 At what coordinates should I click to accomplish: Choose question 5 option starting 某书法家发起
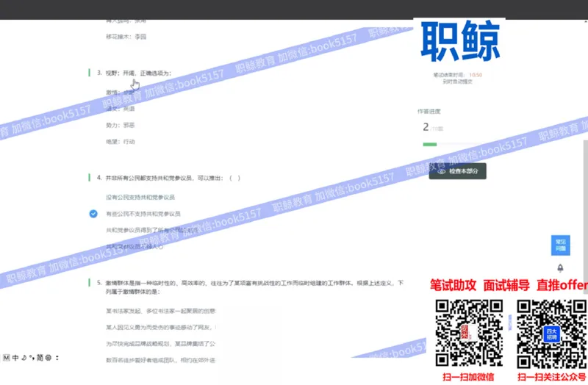[161, 311]
